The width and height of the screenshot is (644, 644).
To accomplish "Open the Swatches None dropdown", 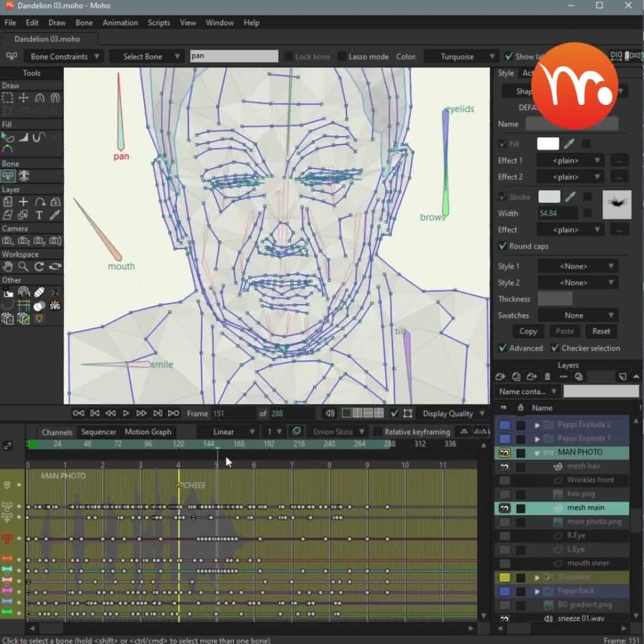I will 578,316.
